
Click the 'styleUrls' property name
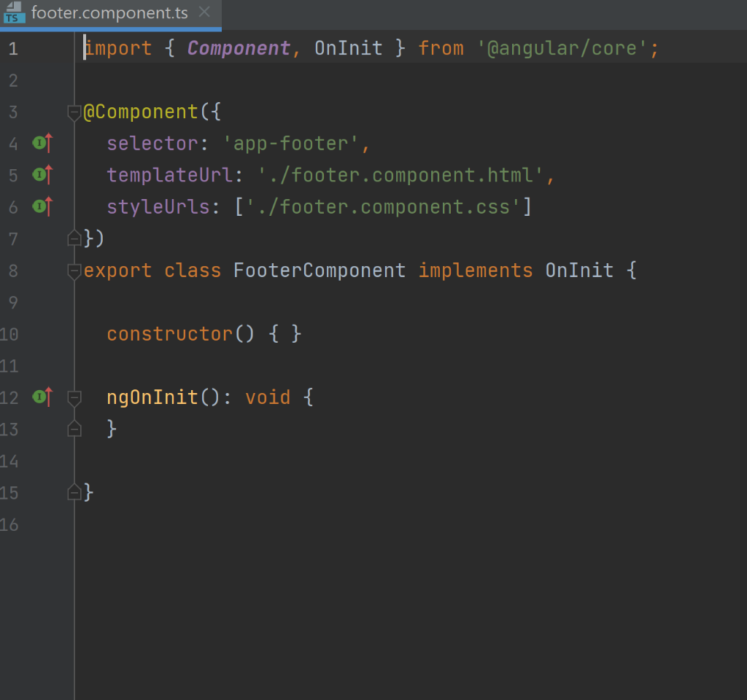click(158, 207)
